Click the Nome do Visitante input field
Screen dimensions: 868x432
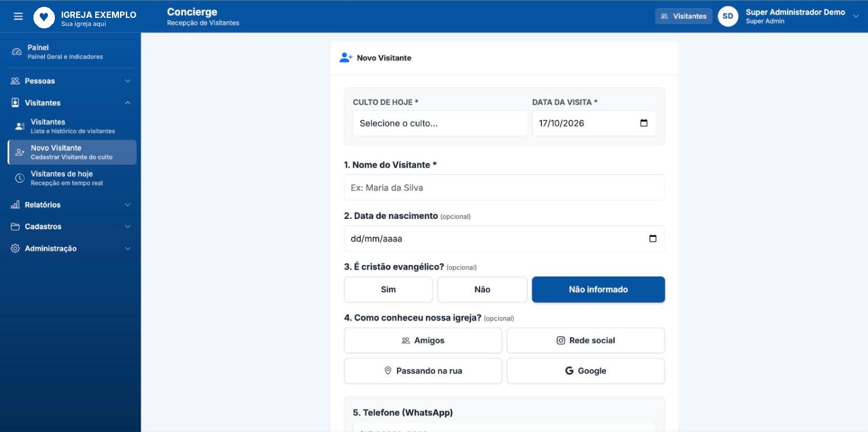coord(504,188)
